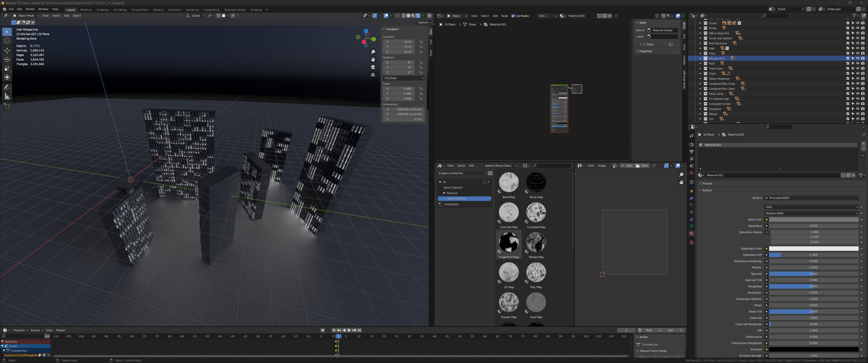Switch to the Shading workspace tab

[158, 9]
